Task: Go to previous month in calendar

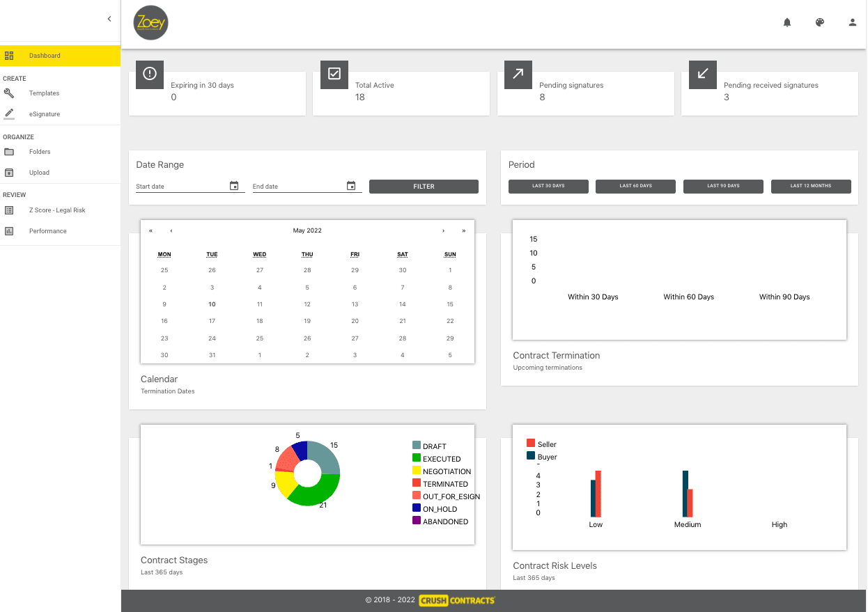Action: [x=171, y=230]
